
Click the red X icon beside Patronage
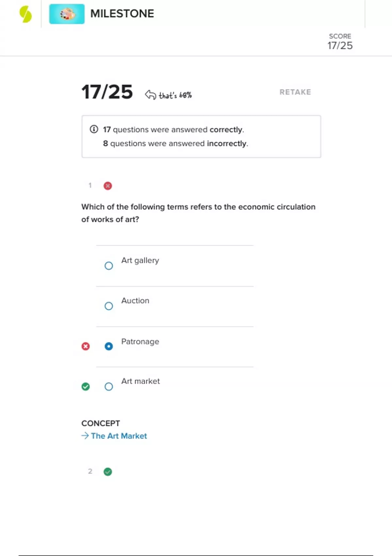click(86, 346)
